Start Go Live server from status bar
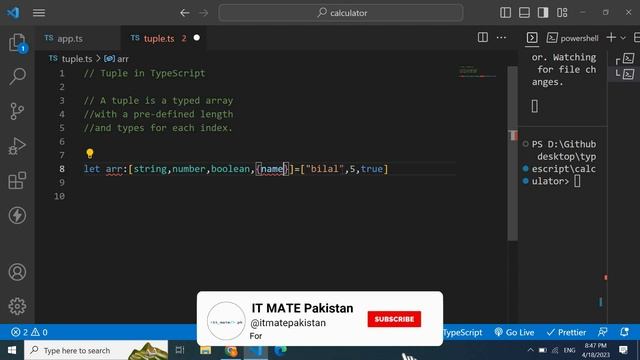The height and width of the screenshot is (360, 640). [x=514, y=332]
